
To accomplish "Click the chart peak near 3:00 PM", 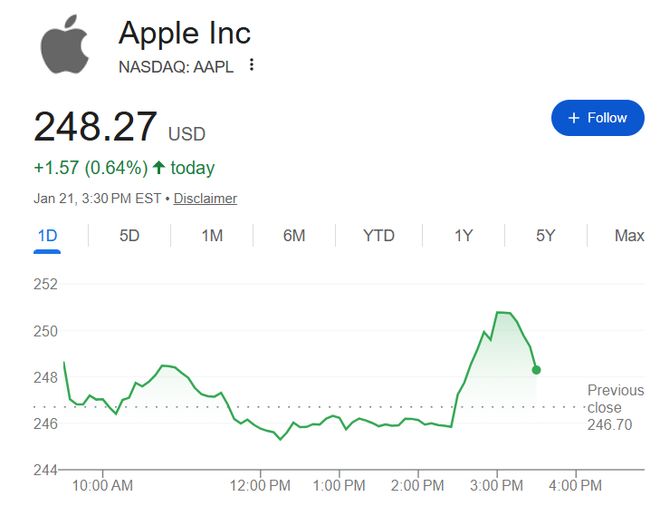I will (503, 313).
